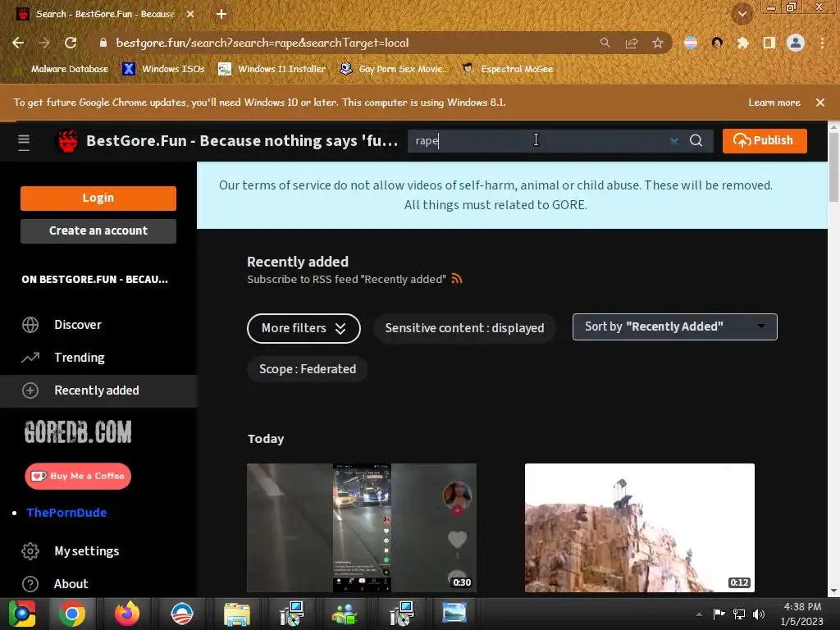Bookmark this page with the star
This screenshot has width=840, height=630.
click(658, 43)
